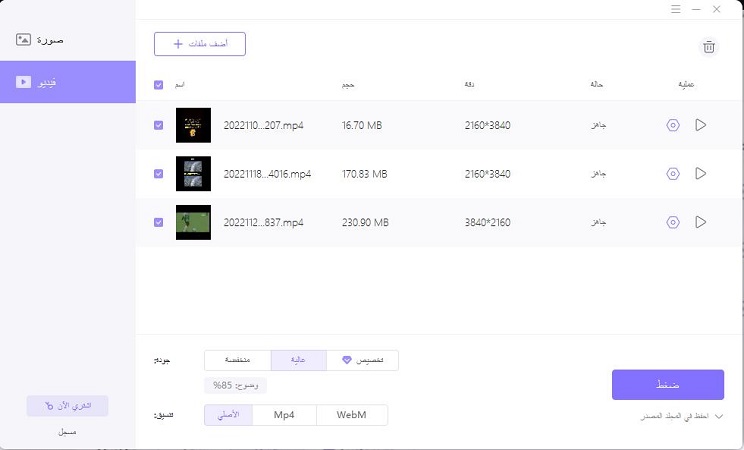Expand the save-to-source-folder dropdown
This screenshot has width=744, height=450.
[x=718, y=415]
